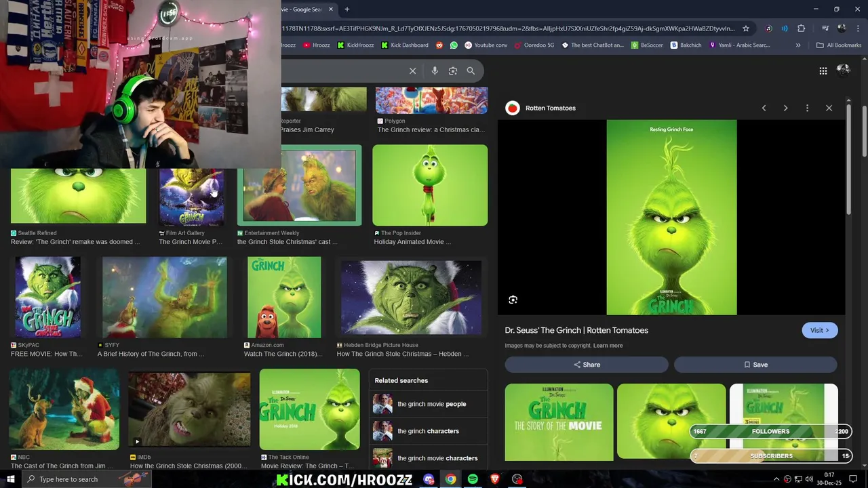Open Dr. Seuss' The Grinch Rotten Tomatoes title
The width and height of the screenshot is (868, 488).
tap(576, 330)
